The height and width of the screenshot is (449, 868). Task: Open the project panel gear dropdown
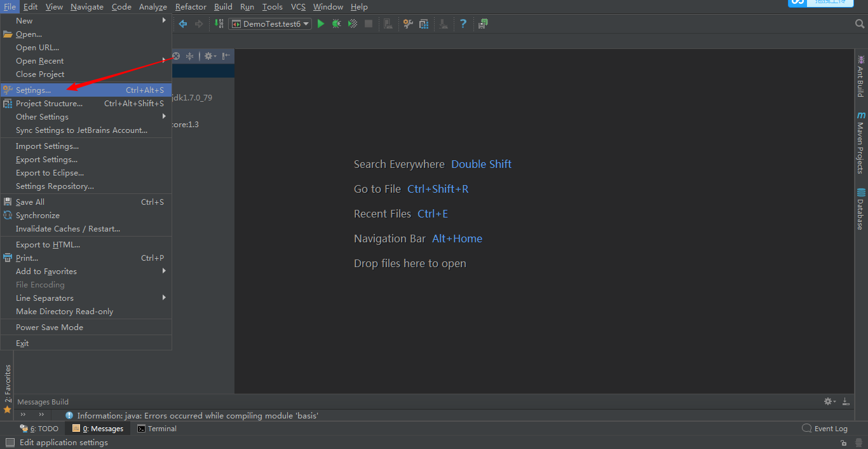pos(210,56)
